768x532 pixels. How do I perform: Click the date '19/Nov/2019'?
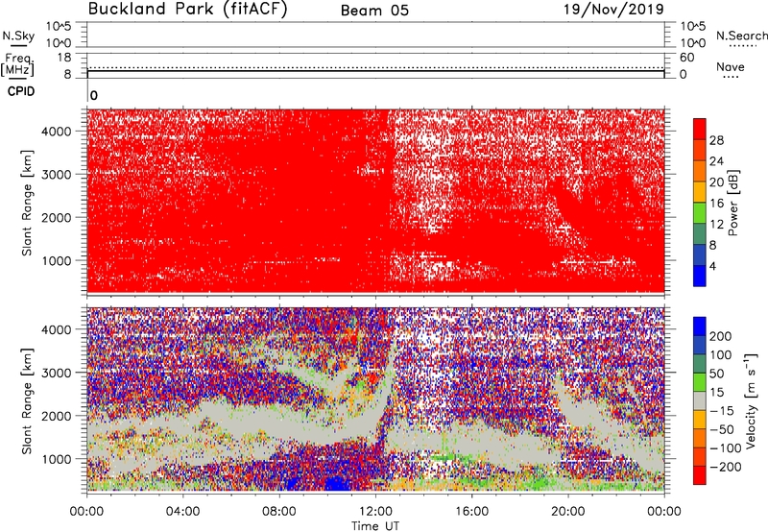[613, 9]
